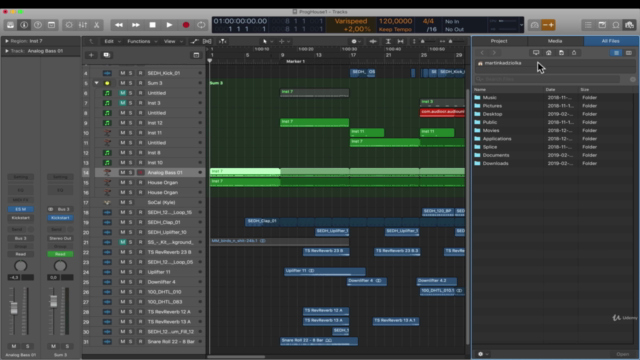Click the Home location icon in browser
The height and width of the screenshot is (360, 640).
549,53
